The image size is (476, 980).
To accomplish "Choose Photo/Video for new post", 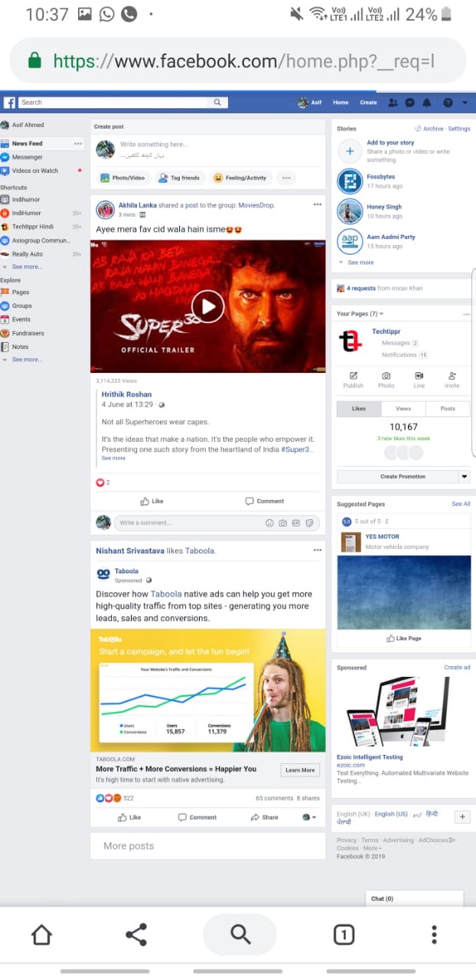I will [x=122, y=178].
